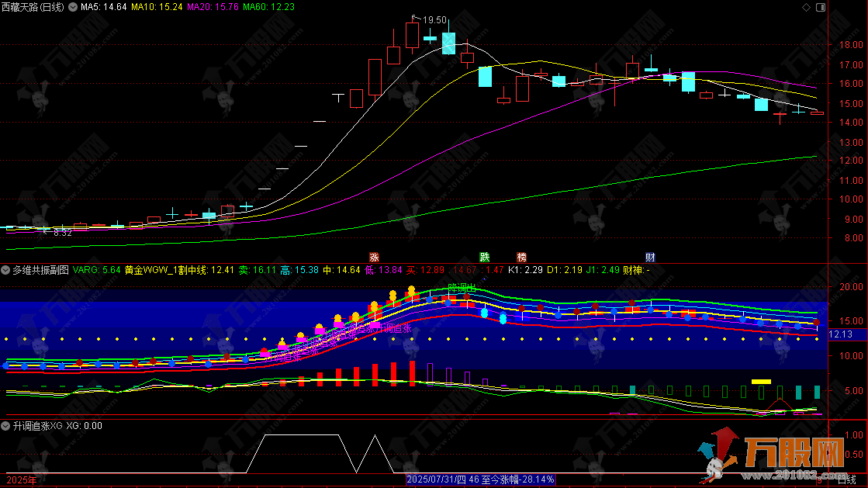Viewport: 868px width, 488px height.
Task: Click the 2025/07/31 date info tooltip
Action: pos(481,480)
